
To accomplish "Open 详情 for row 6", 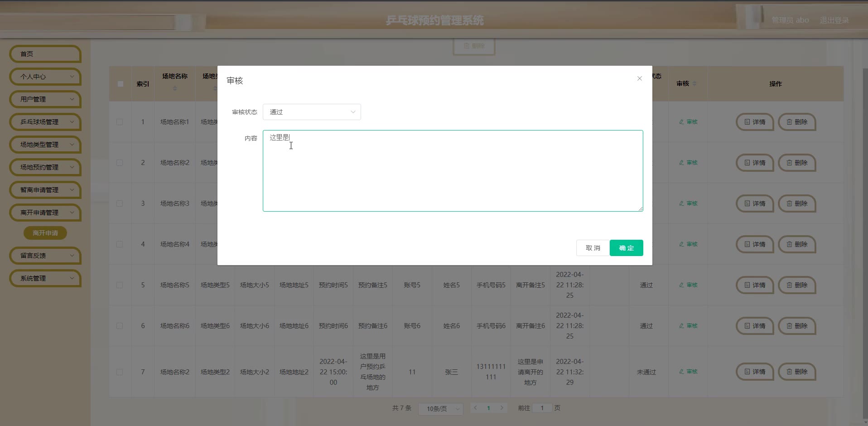I will click(754, 326).
